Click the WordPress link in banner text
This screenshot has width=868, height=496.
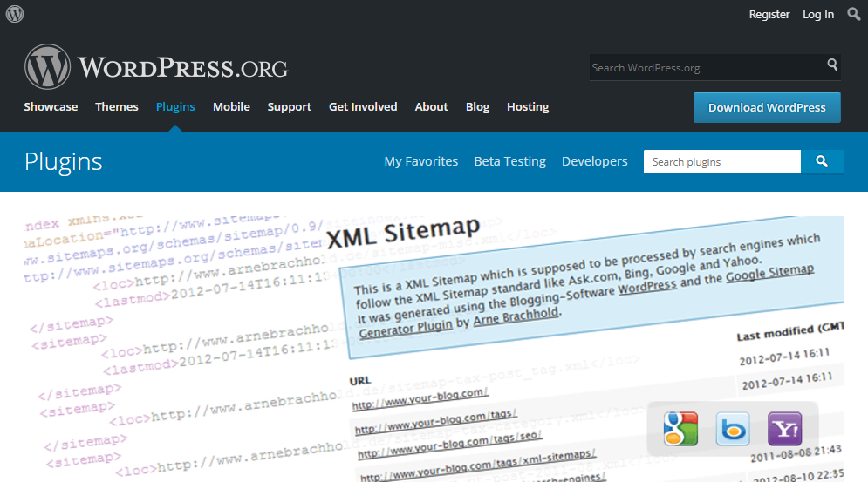[x=647, y=287]
